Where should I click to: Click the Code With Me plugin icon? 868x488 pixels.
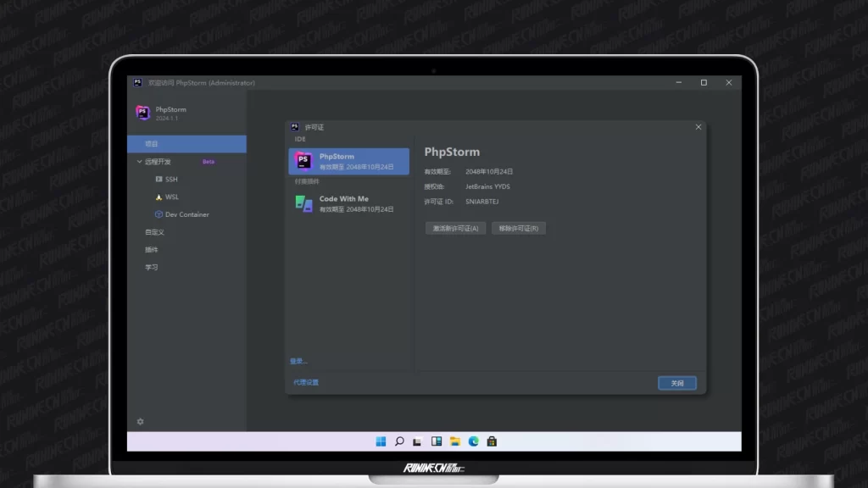303,203
